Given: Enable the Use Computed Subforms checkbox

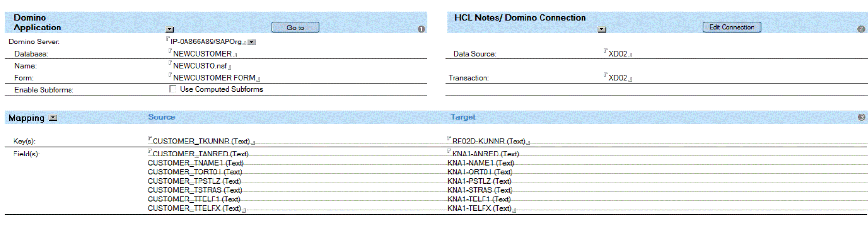Looking at the screenshot, I should point(172,89).
